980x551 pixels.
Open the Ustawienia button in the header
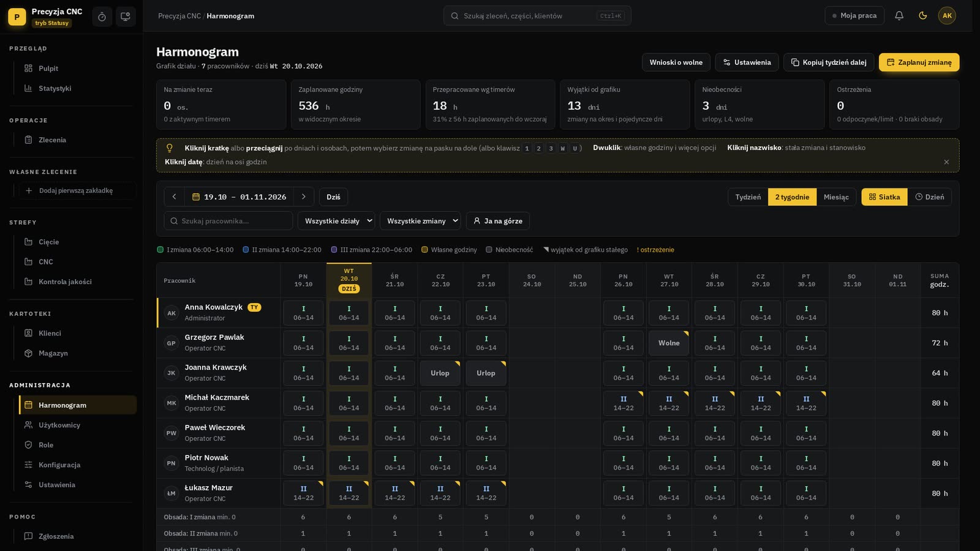(x=747, y=62)
